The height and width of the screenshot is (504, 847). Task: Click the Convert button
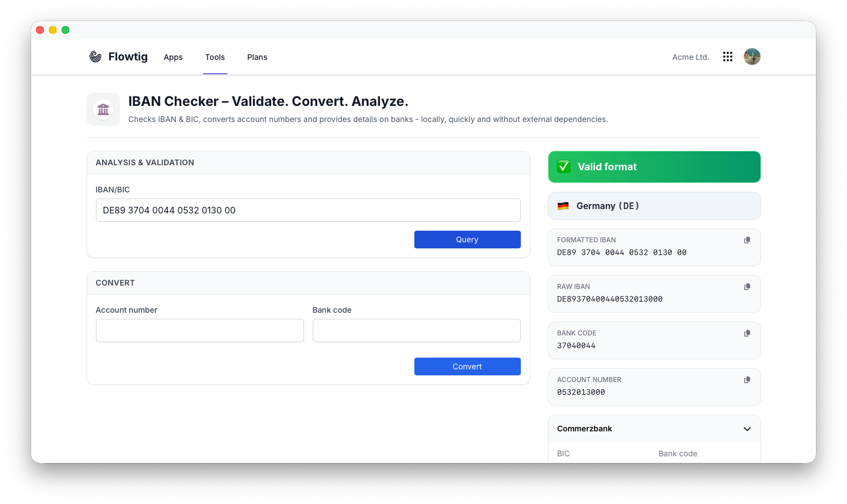pyautogui.click(x=468, y=366)
